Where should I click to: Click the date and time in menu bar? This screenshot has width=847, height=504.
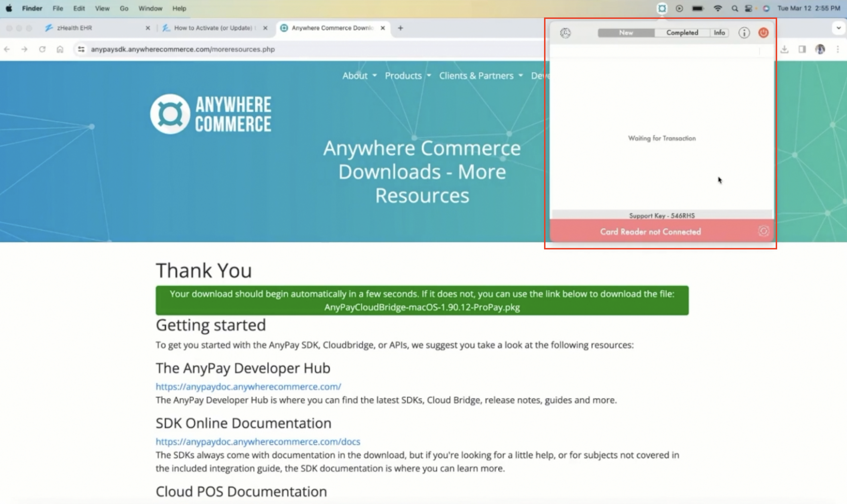809,9
